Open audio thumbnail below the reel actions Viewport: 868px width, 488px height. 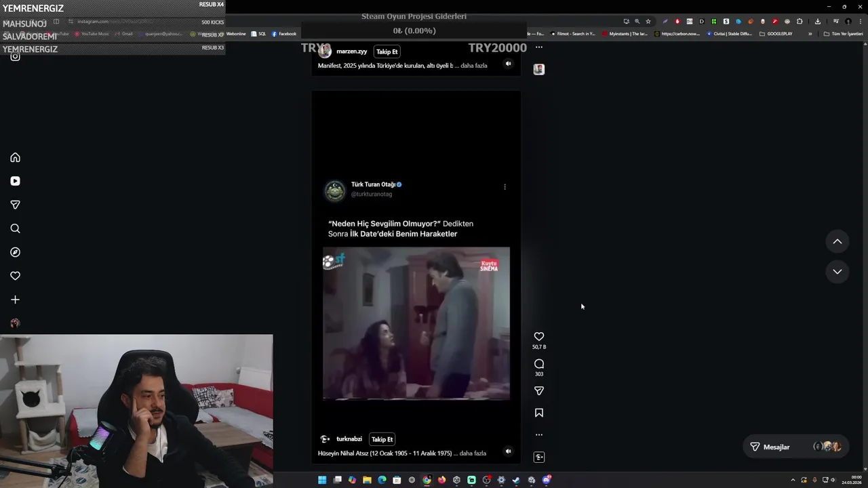(x=539, y=457)
